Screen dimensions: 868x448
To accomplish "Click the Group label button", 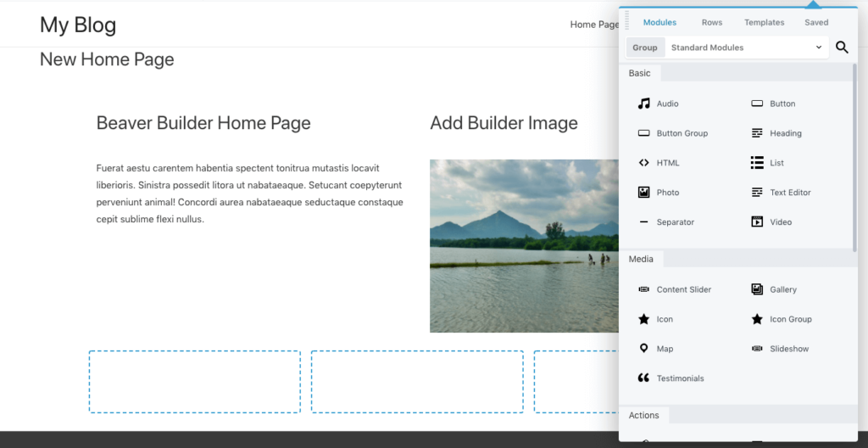I will (645, 48).
